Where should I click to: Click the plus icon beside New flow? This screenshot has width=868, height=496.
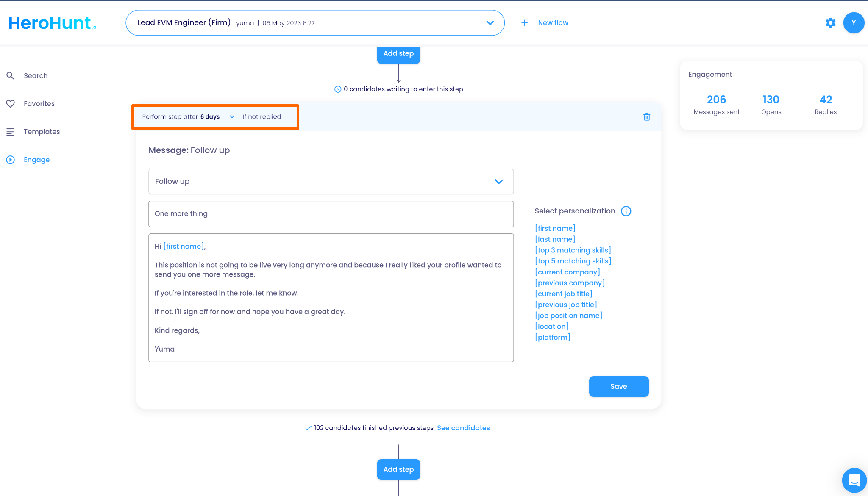(x=524, y=23)
